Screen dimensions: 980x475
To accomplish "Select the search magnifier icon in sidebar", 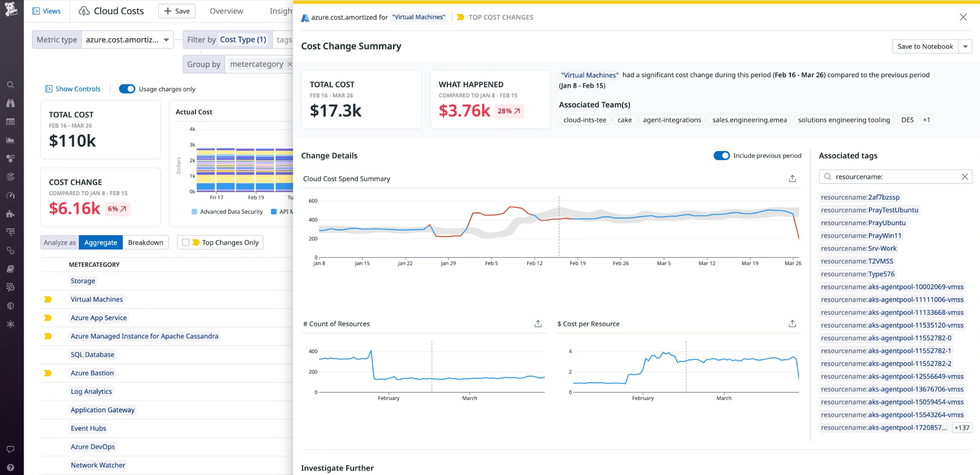I will click(x=11, y=84).
